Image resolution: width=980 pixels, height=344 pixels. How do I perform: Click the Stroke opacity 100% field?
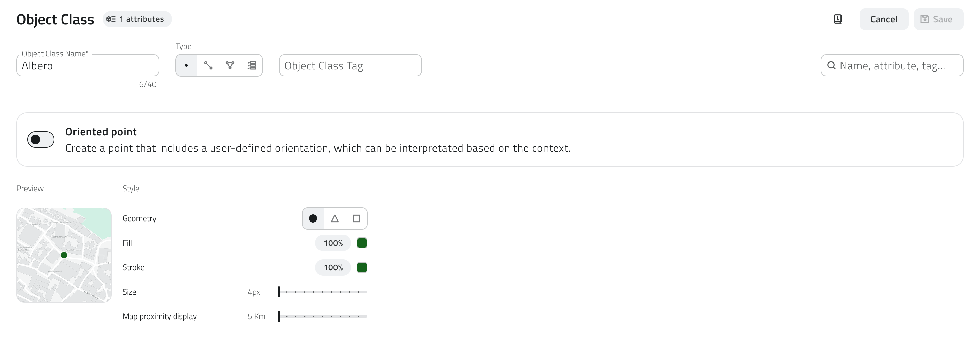click(x=333, y=267)
